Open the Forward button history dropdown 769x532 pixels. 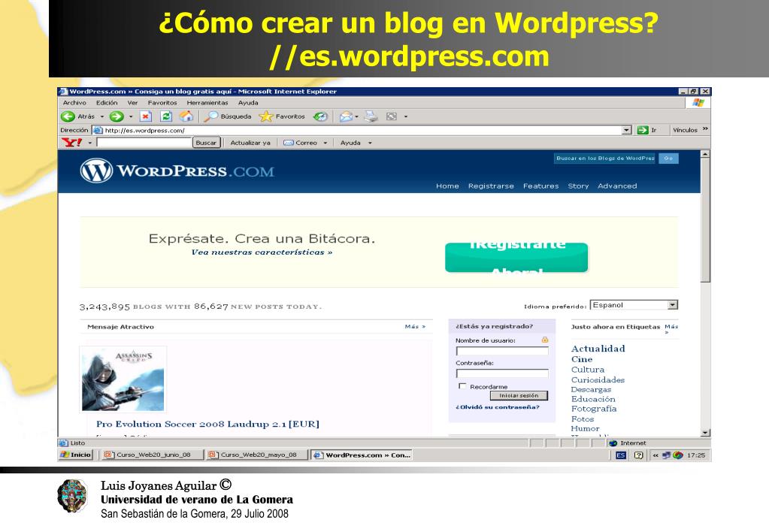pos(131,116)
